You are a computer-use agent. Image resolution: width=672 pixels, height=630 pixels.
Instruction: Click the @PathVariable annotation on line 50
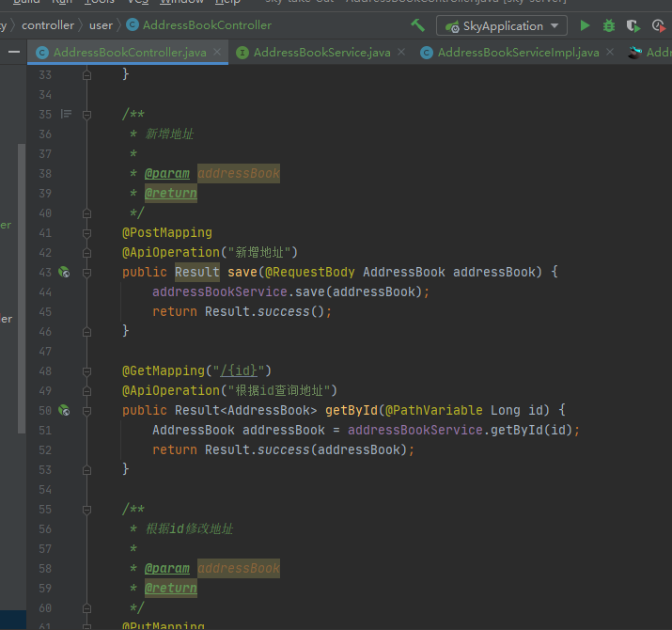[433, 410]
